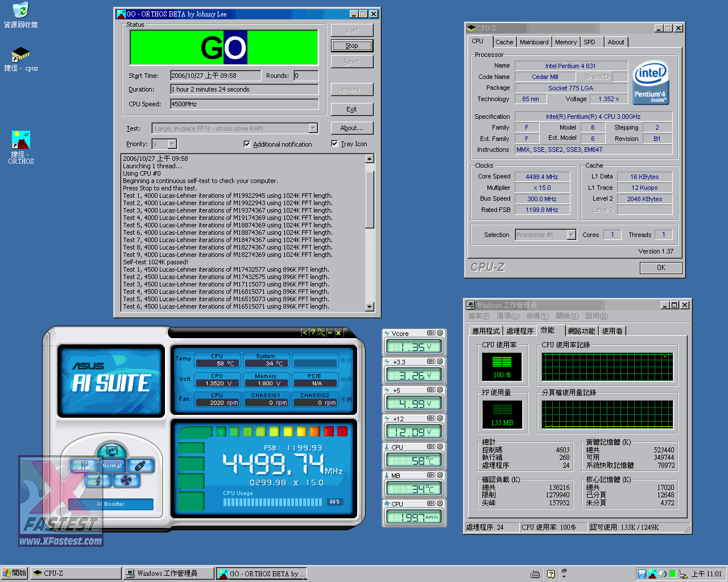Click the CPU-Z OK button

[x=661, y=268]
